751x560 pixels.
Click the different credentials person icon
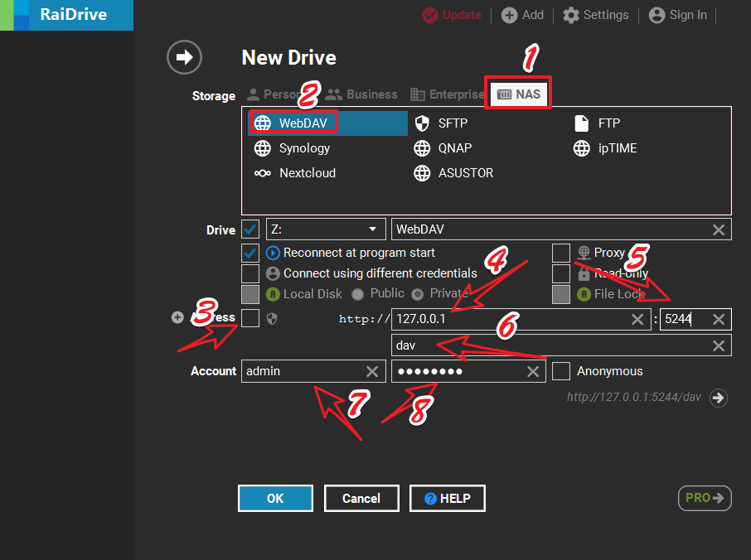273,273
